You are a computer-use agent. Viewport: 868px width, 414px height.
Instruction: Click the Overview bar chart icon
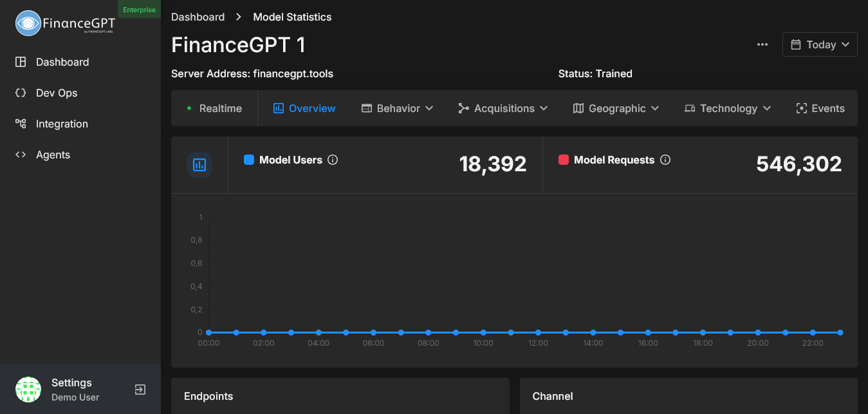[279, 108]
